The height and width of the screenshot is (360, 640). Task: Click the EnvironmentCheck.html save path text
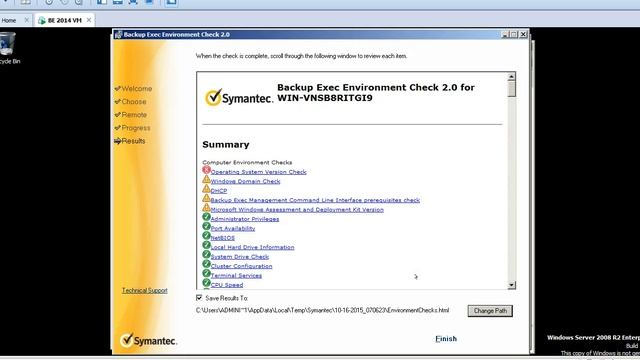point(322,310)
